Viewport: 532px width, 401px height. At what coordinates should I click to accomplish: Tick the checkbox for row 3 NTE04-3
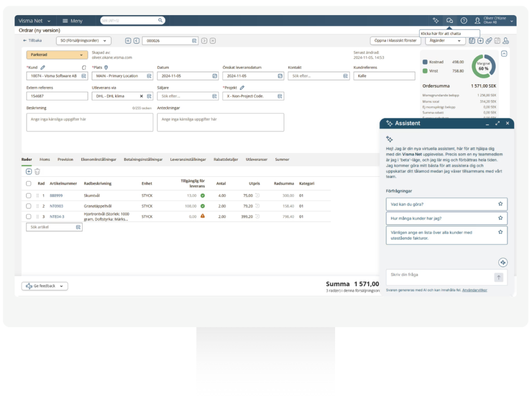(x=29, y=216)
